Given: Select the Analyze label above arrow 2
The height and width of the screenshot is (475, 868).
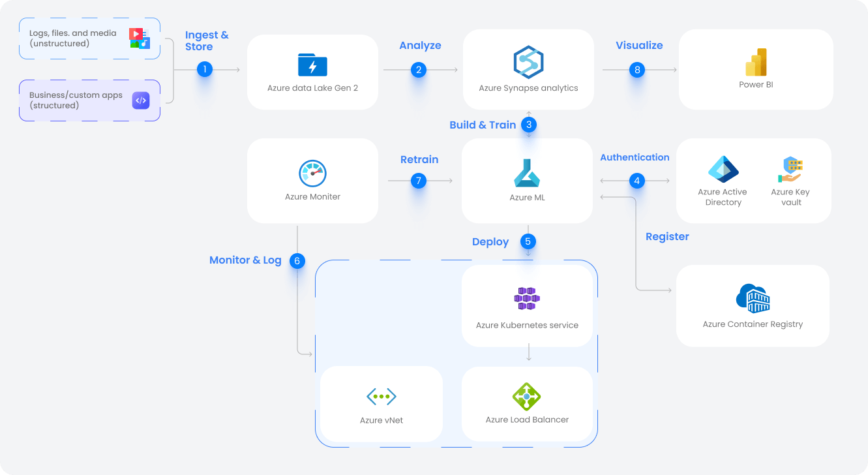Looking at the screenshot, I should (x=421, y=45).
